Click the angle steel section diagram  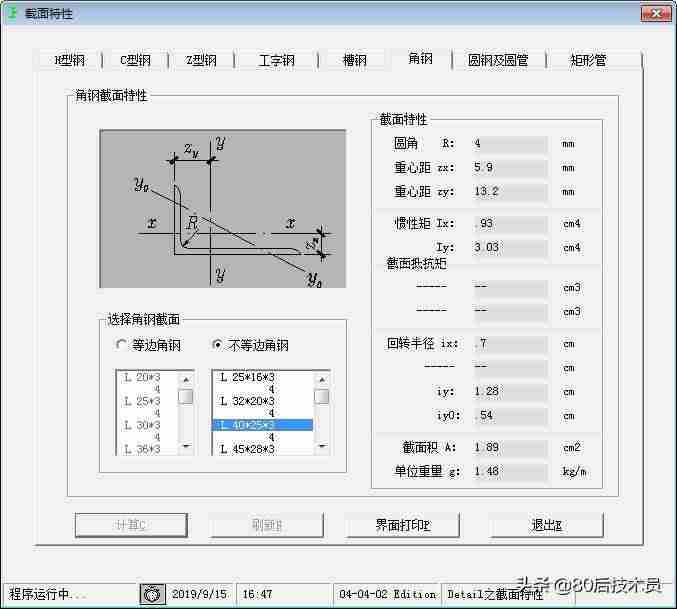(223, 208)
